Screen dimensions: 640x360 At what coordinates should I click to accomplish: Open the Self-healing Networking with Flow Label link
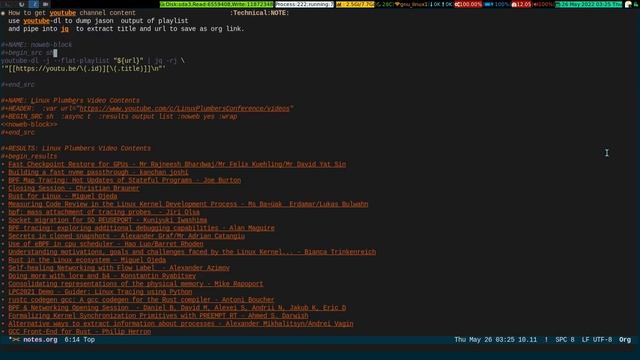coord(119,268)
